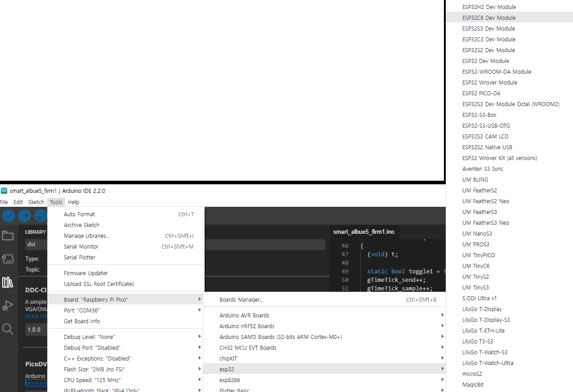Select ESP32S3 CAM LCD board
Screen dimensions: 573x392
click(509, 137)
